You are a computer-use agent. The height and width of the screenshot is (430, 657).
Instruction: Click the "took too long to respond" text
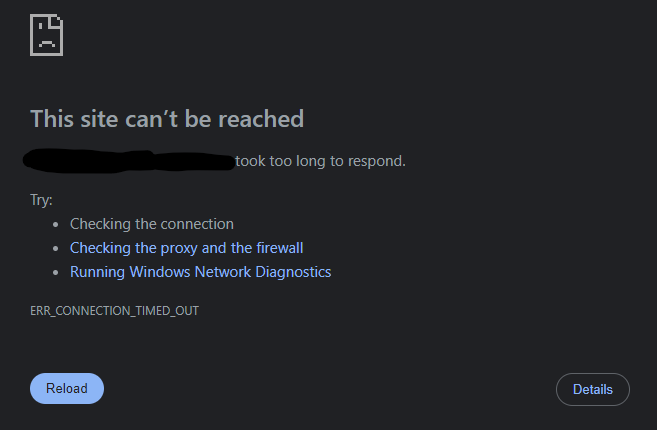320,160
